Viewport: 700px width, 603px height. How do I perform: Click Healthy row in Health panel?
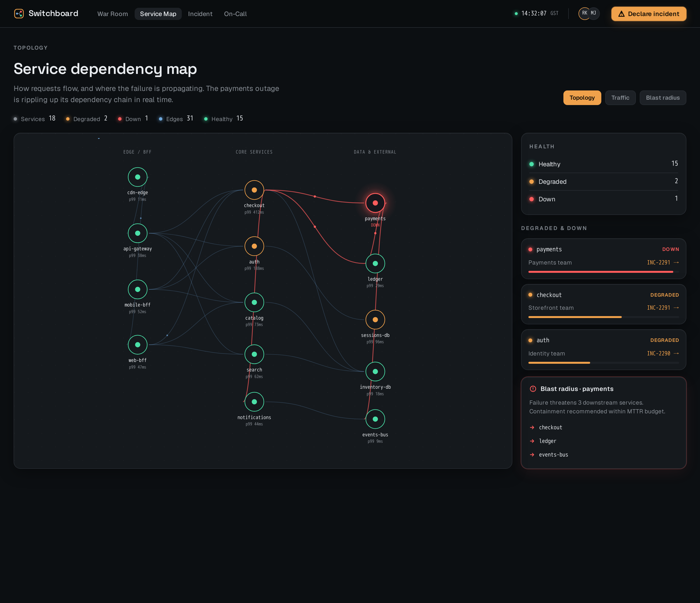coord(603,164)
